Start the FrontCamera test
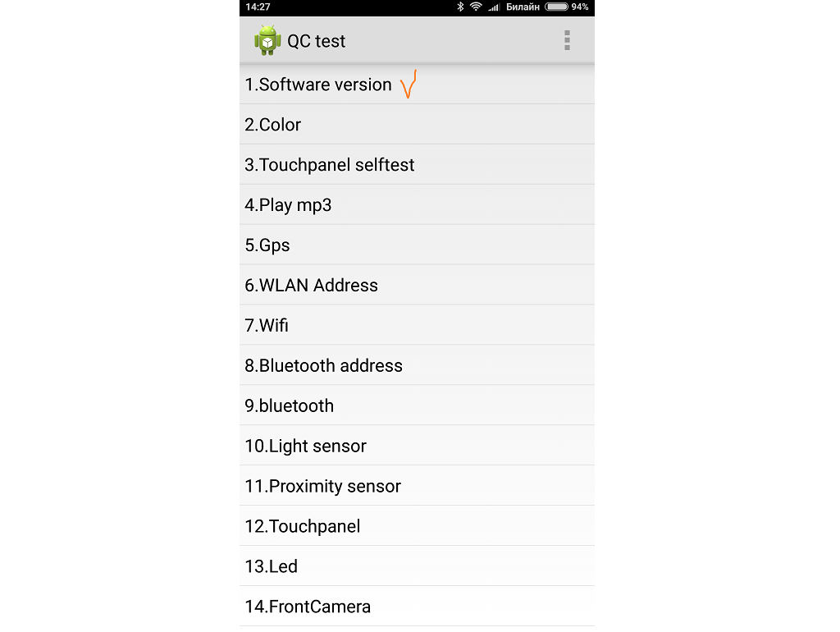This screenshot has height=632, width=840. [308, 607]
